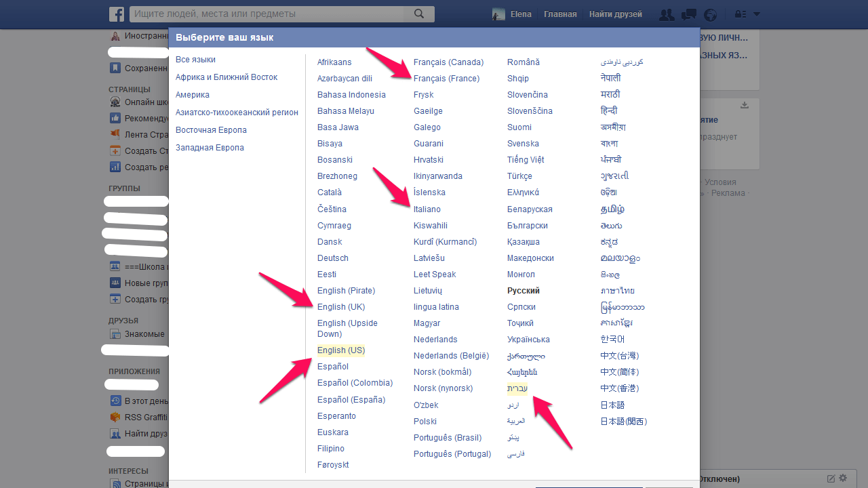Open RSS Graffiti app in sidebar
The height and width of the screenshot is (488, 868).
(115, 417)
